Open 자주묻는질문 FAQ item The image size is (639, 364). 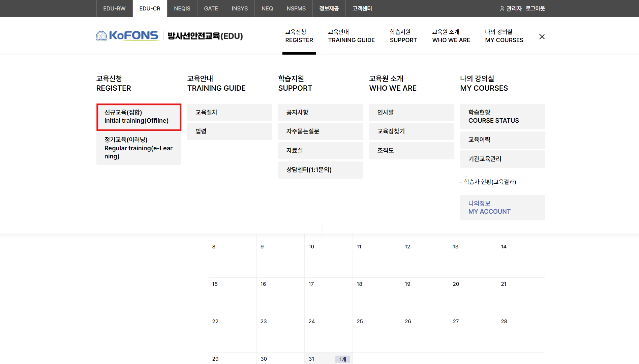321,131
